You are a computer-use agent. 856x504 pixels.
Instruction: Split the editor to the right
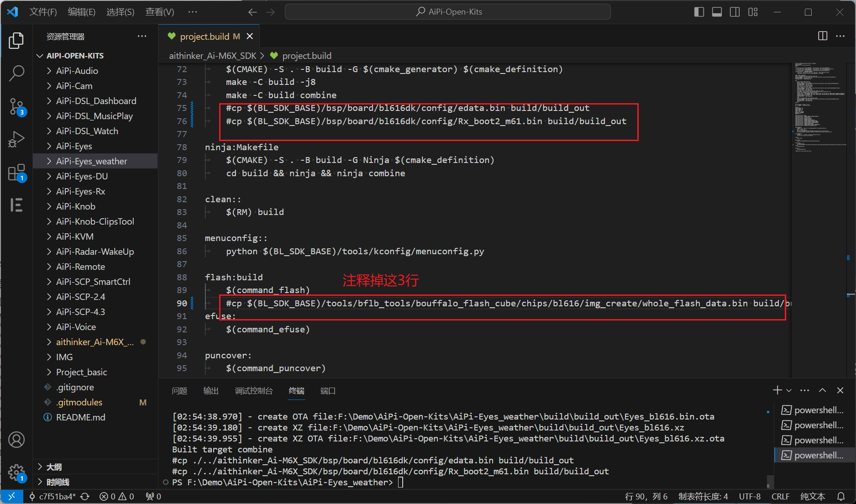click(x=823, y=36)
